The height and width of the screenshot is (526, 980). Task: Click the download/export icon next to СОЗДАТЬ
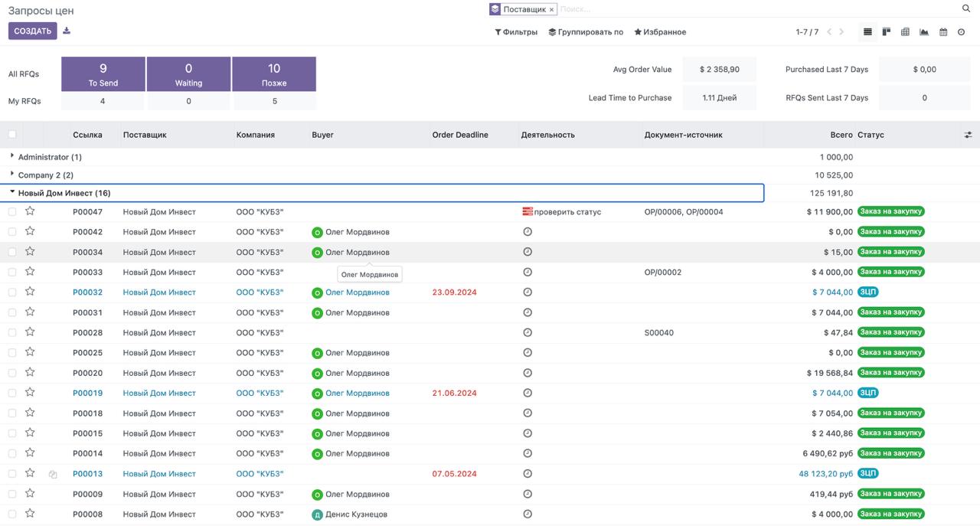click(67, 31)
